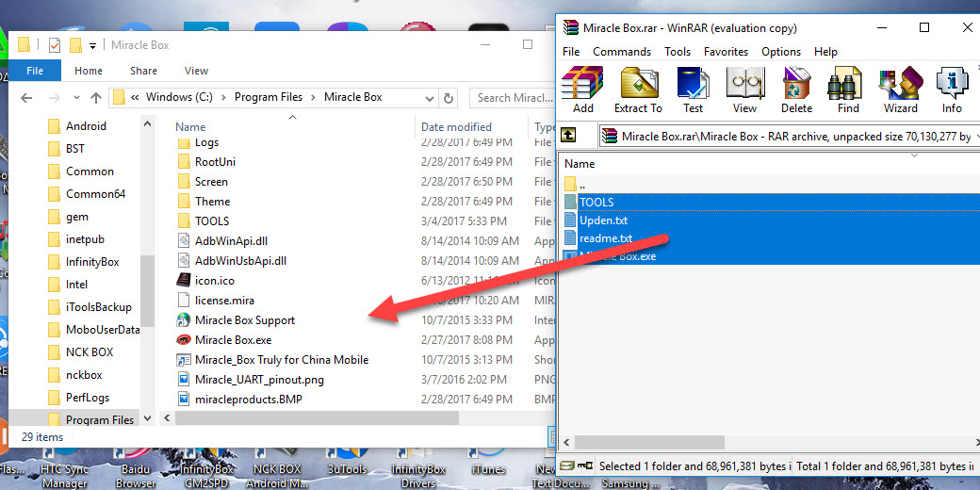Select the RootUni folder in file list

206,162
